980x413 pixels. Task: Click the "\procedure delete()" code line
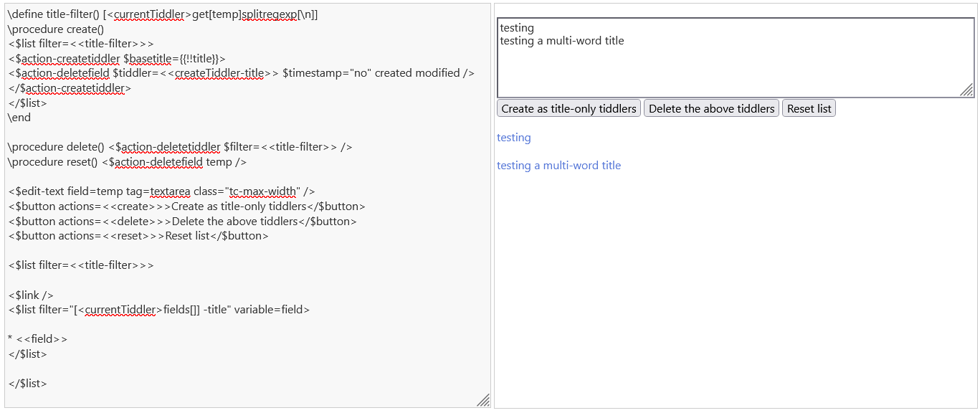179,147
